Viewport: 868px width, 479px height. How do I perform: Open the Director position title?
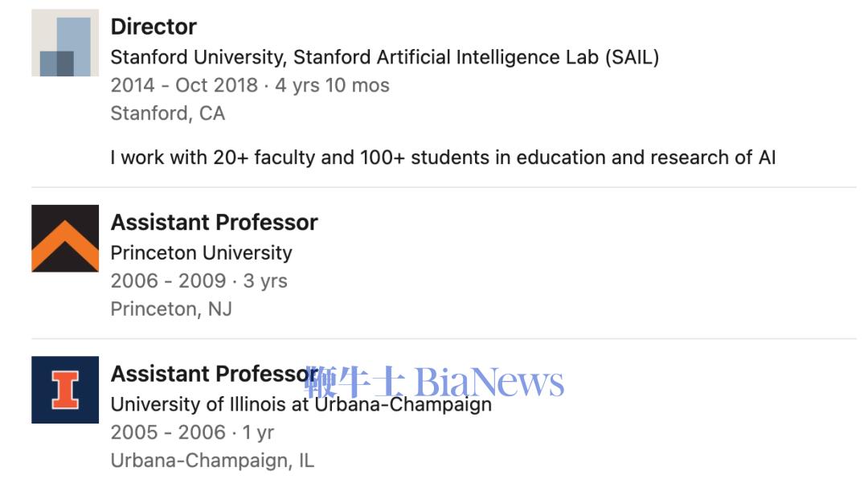[154, 27]
